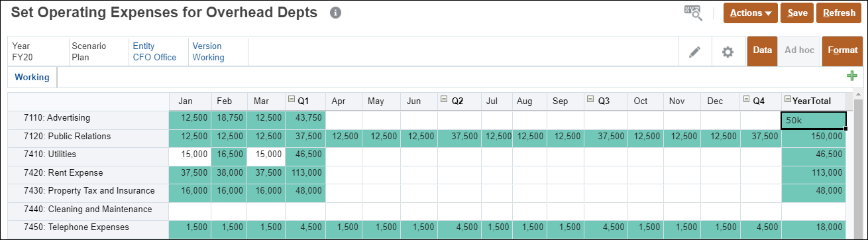Select the 7420: Rent Expense row header
Viewport: 868px width, 240px height.
tap(88, 174)
